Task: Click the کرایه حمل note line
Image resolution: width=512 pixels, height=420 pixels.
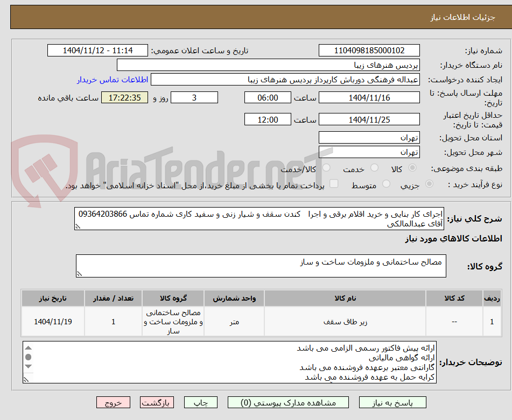Action: (370, 378)
